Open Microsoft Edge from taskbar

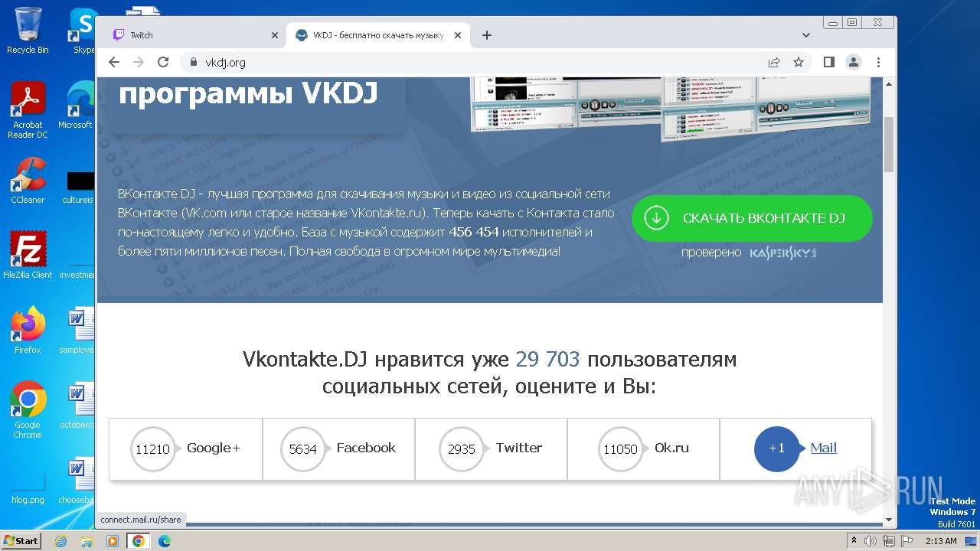[165, 541]
